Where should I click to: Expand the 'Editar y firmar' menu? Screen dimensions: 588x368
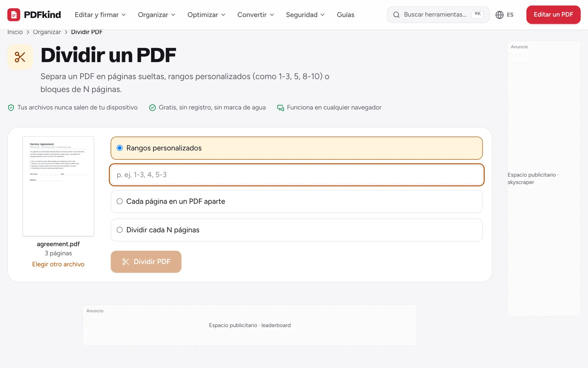100,15
